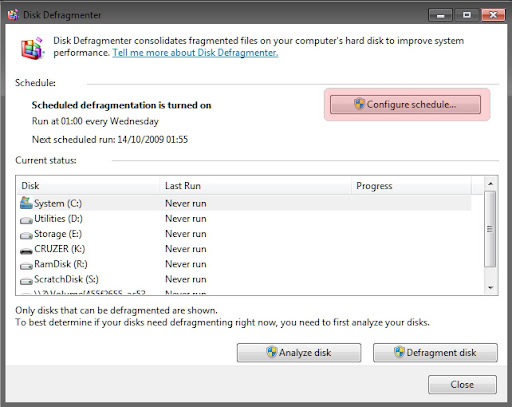Click the disk list vertical scrollbar thumb
The image size is (512, 407).
coord(490,229)
